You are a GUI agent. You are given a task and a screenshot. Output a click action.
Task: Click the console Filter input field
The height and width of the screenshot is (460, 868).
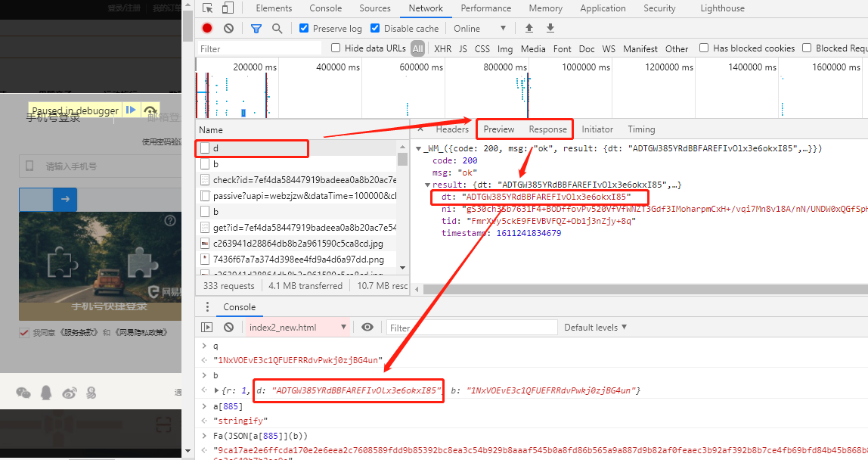coord(473,328)
